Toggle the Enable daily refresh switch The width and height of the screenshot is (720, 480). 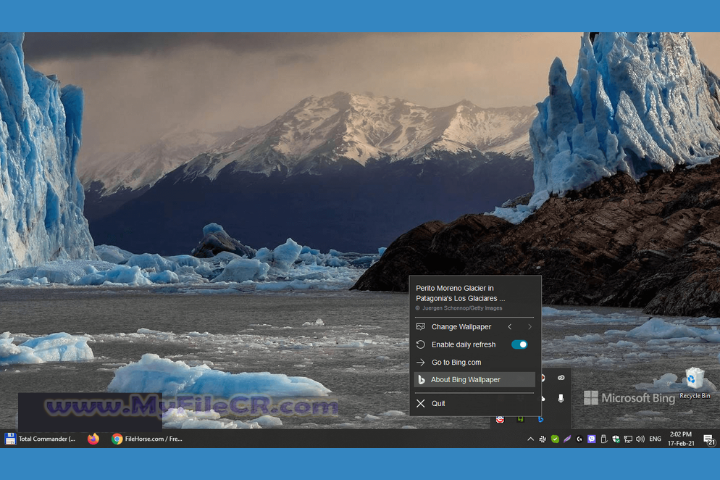(519, 344)
